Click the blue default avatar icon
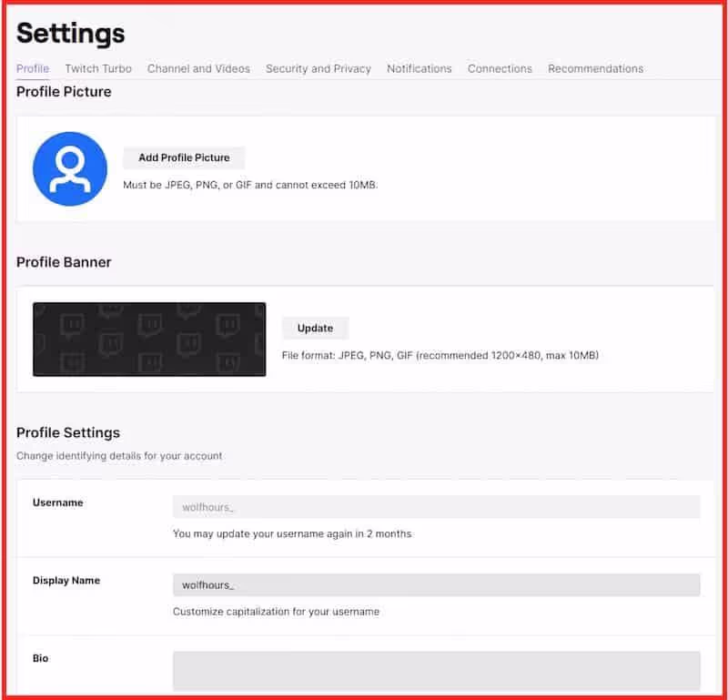Image resolution: width=728 pixels, height=700 pixels. (70, 168)
